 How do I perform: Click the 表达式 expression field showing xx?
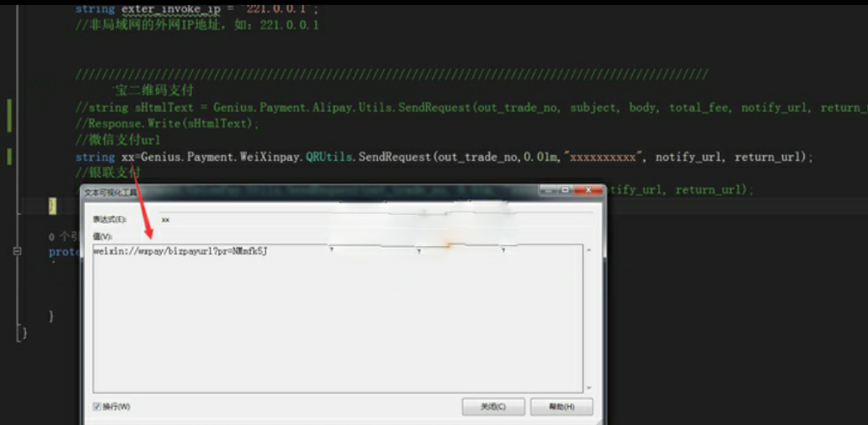tap(376, 220)
